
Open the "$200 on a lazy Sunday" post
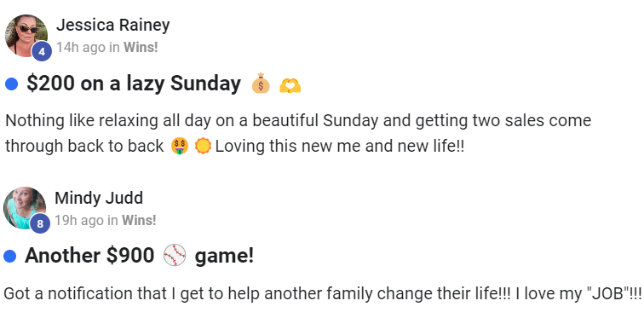(x=134, y=84)
